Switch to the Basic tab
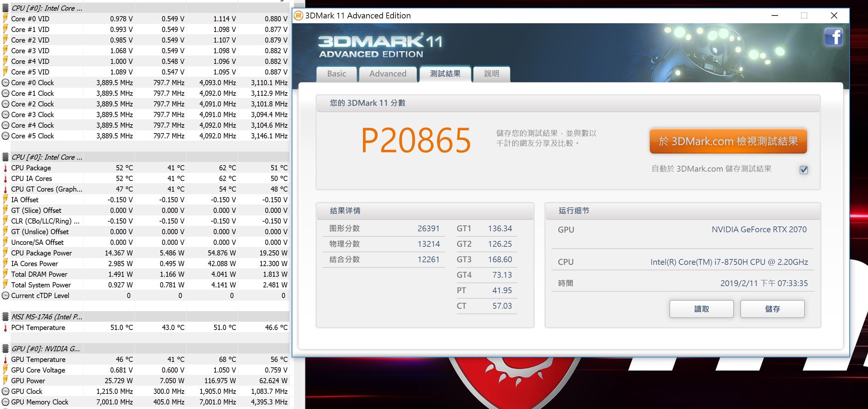Image resolution: width=868 pixels, height=409 pixels. click(x=336, y=74)
